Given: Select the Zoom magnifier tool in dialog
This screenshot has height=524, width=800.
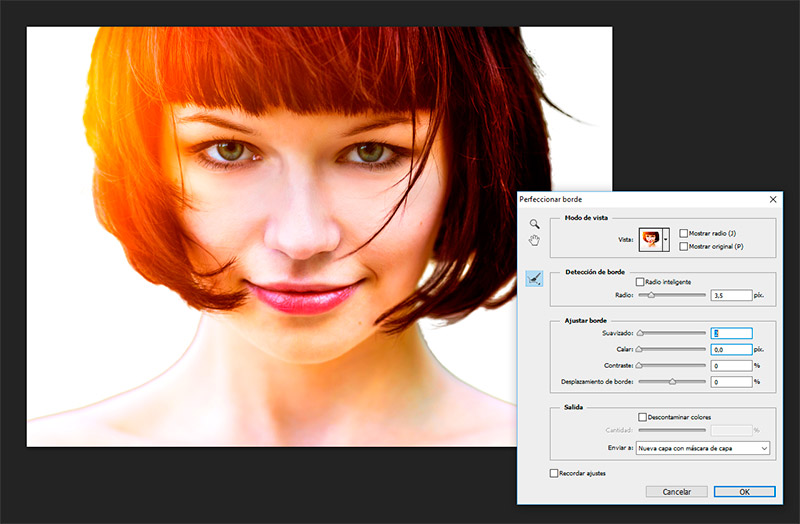Looking at the screenshot, I should (x=534, y=224).
